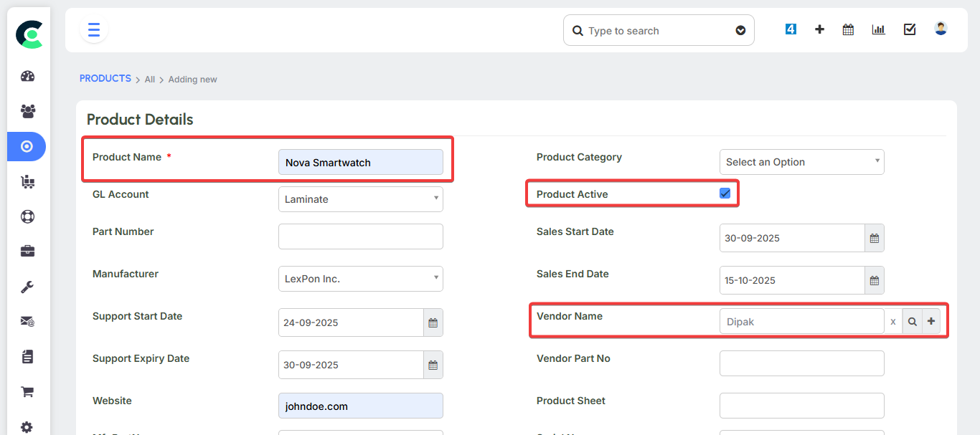Click the All breadcrumb link
The height and width of the screenshot is (435, 980).
tap(149, 80)
